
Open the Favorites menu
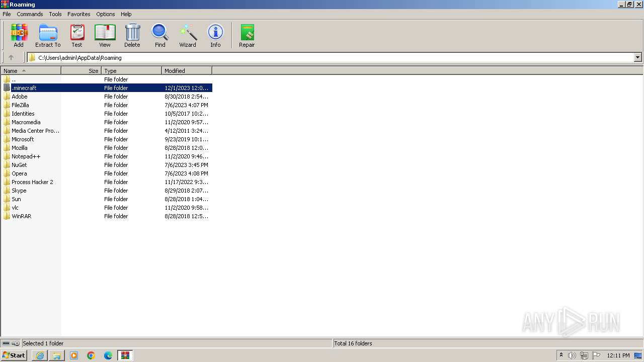coord(79,14)
